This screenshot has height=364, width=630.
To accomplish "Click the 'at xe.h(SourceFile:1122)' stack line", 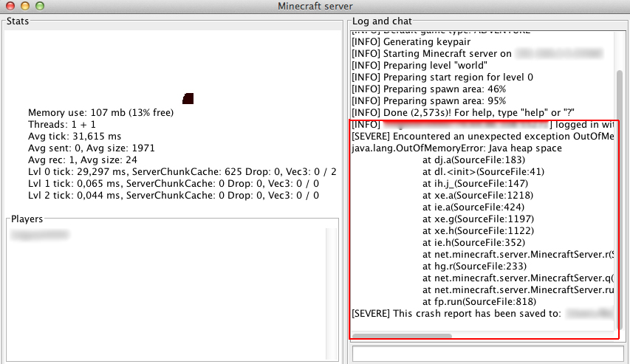I will pos(478,230).
